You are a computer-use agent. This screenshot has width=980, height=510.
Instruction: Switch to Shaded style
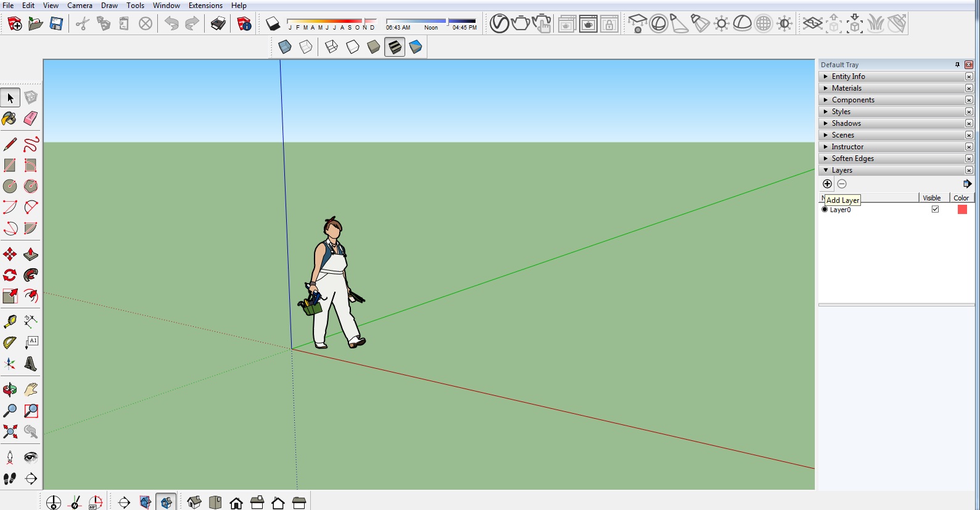click(374, 47)
